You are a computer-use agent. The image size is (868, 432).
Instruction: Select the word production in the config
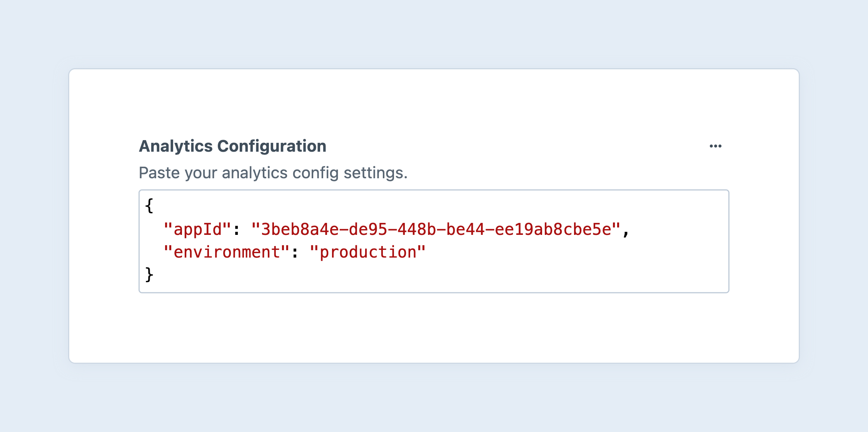point(367,251)
